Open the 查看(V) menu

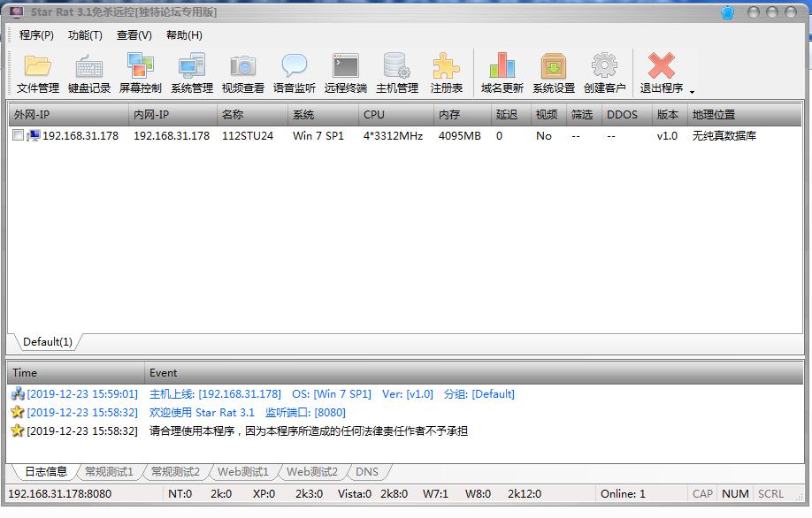(134, 35)
